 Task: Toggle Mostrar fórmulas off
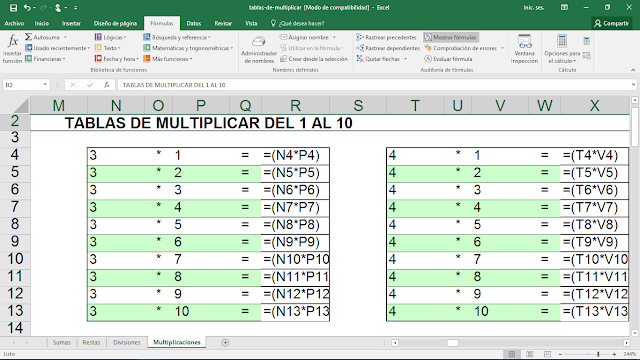pos(451,37)
